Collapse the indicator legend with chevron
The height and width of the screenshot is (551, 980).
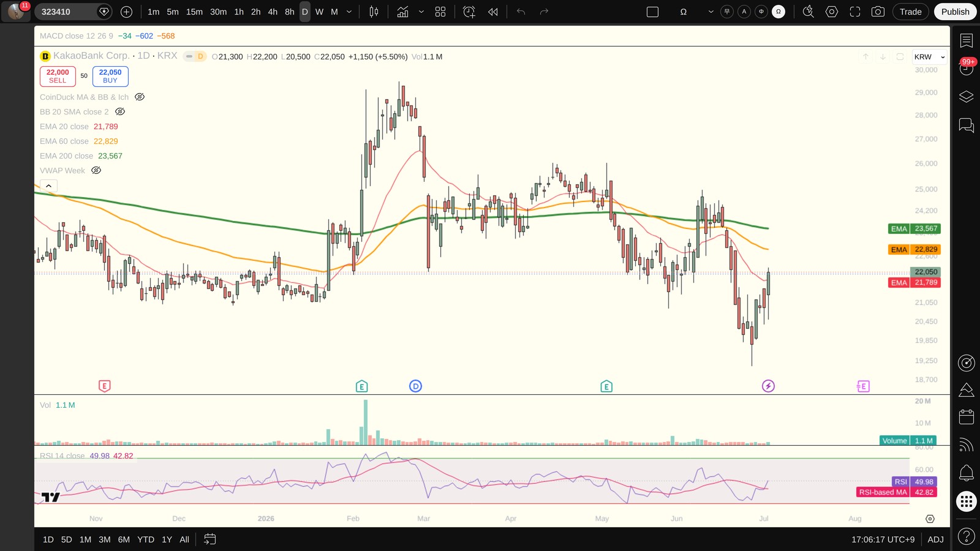click(x=48, y=186)
